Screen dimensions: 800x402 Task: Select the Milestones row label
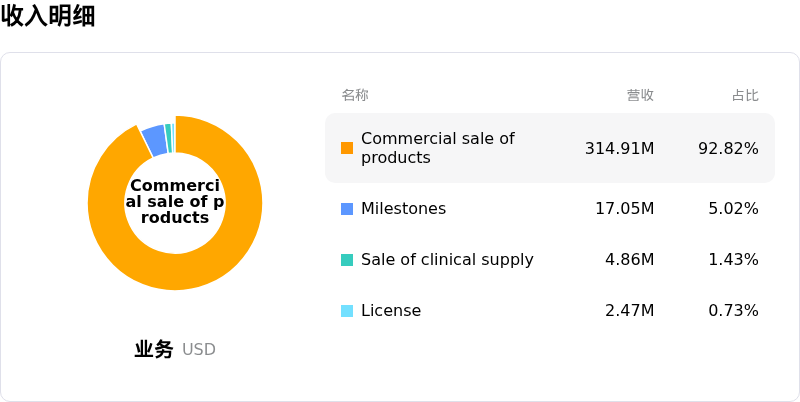[x=404, y=209]
